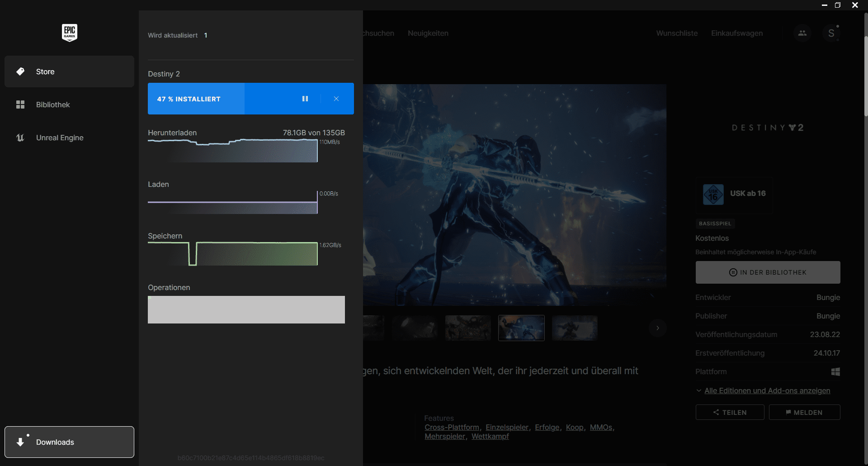Open the Cross-Plattform feature link

pos(452,428)
